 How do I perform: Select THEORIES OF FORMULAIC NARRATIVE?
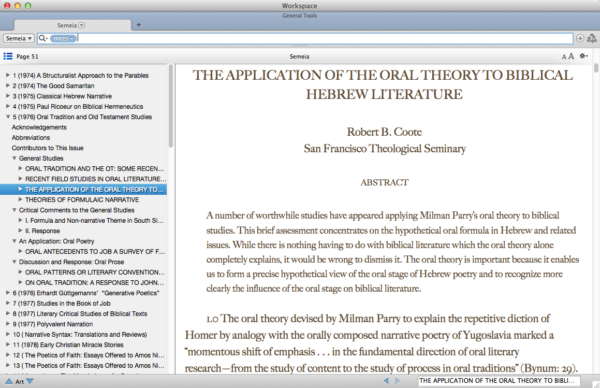point(82,200)
